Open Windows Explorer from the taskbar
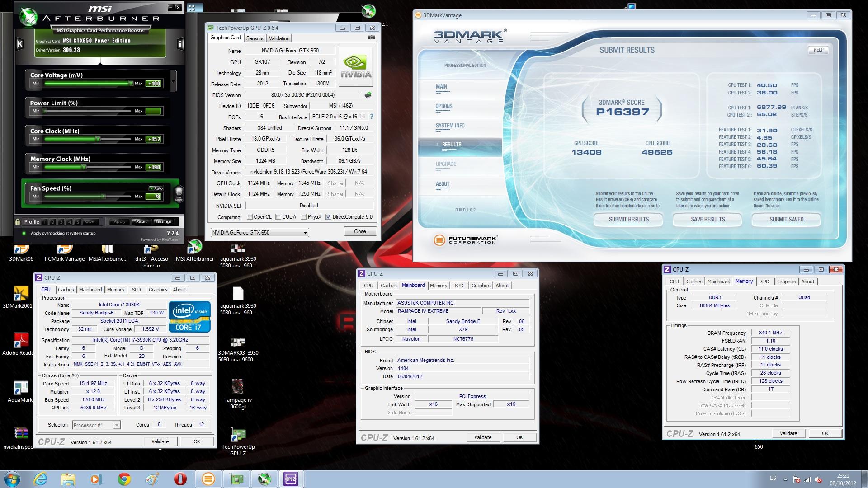Screen dimensions: 868x488 tap(68, 479)
